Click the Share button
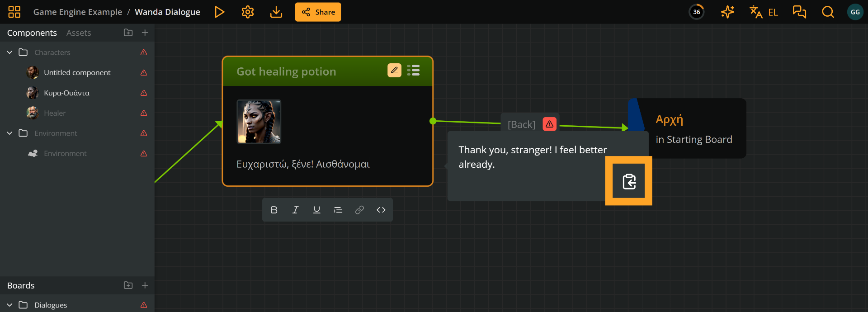The image size is (868, 312). 318,12
